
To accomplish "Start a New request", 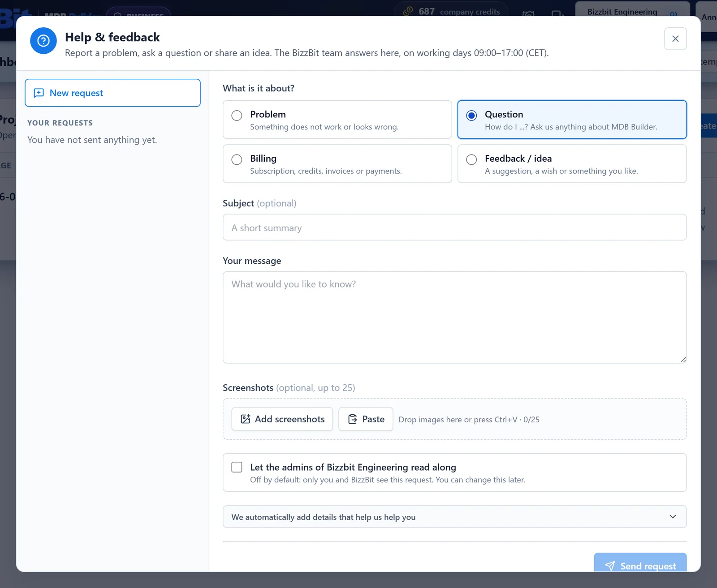I will (112, 93).
